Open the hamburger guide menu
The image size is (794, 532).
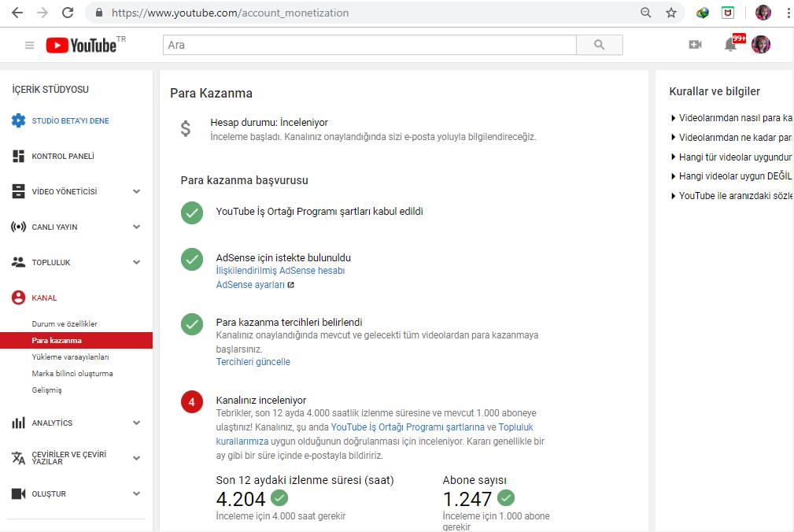point(29,46)
